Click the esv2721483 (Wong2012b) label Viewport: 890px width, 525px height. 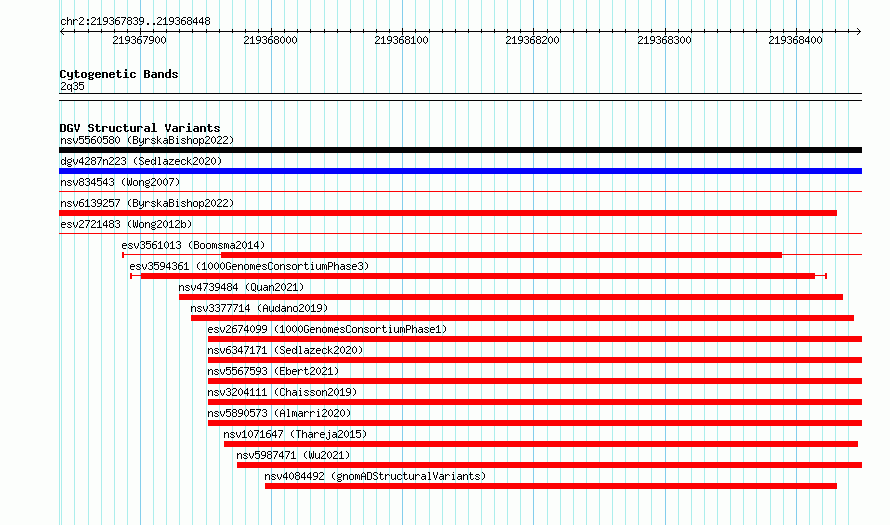pos(126,224)
